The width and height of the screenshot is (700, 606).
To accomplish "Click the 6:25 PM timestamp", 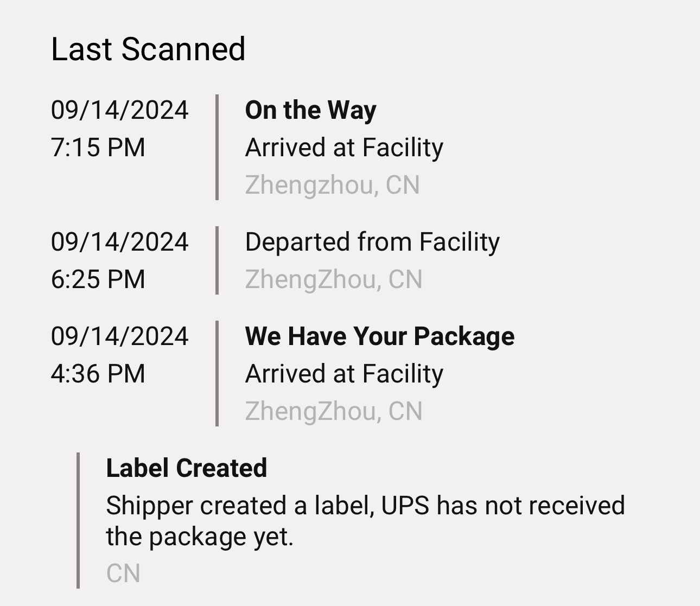I will tap(98, 279).
